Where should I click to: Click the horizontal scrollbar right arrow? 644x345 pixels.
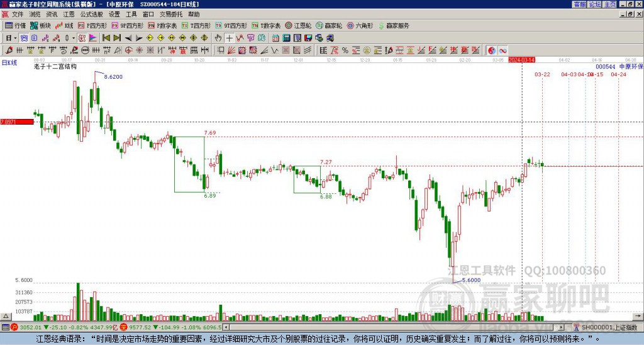(x=561, y=327)
